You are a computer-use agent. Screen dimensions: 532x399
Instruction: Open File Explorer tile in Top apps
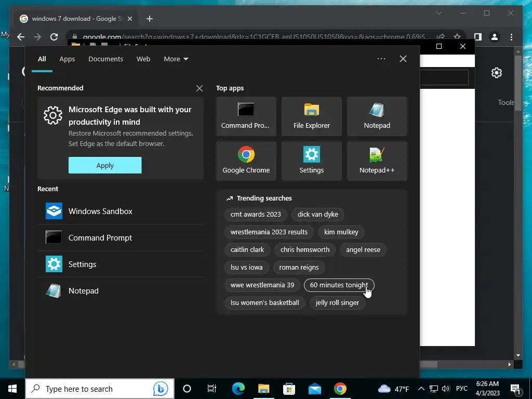tap(312, 116)
